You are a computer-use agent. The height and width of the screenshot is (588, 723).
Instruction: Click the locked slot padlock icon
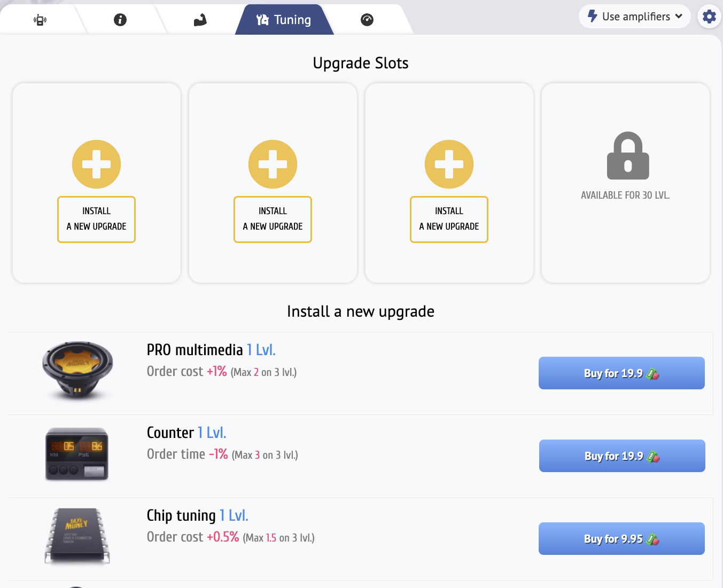point(628,156)
